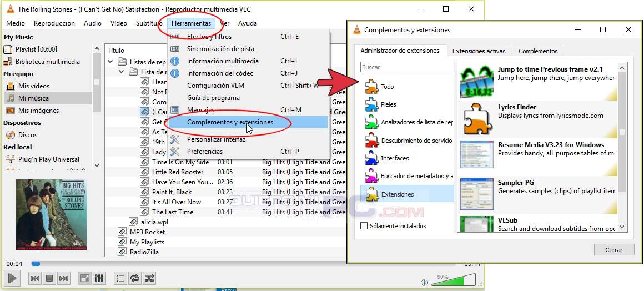Choose Sincronización de pista menu entry
The height and width of the screenshot is (291, 644).
click(249, 49)
